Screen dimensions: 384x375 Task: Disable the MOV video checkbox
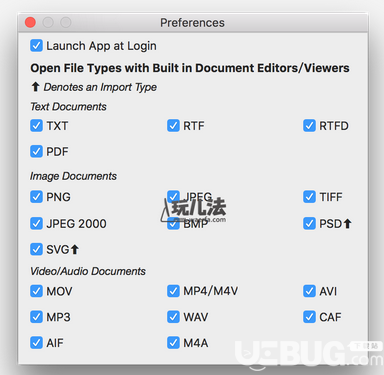36,291
